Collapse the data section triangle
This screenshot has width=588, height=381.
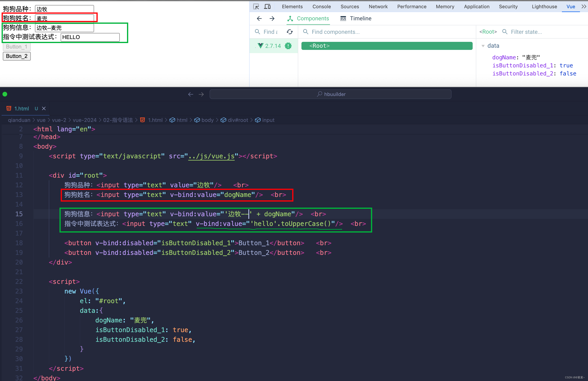483,46
